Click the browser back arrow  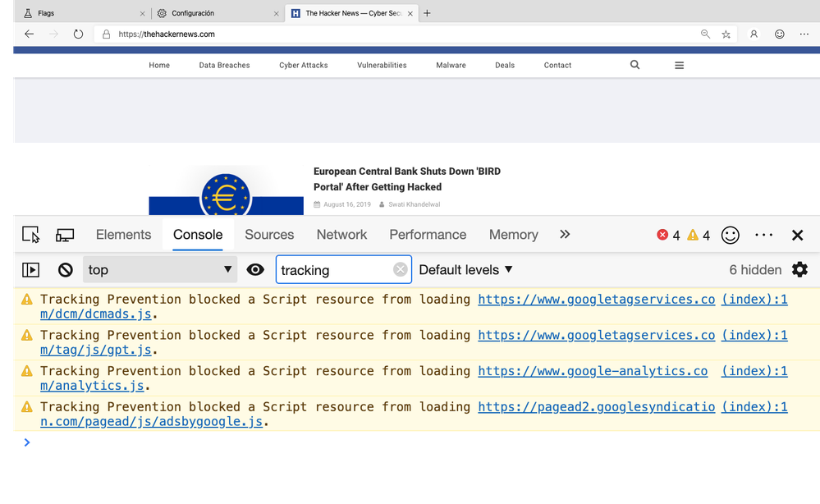pyautogui.click(x=30, y=34)
